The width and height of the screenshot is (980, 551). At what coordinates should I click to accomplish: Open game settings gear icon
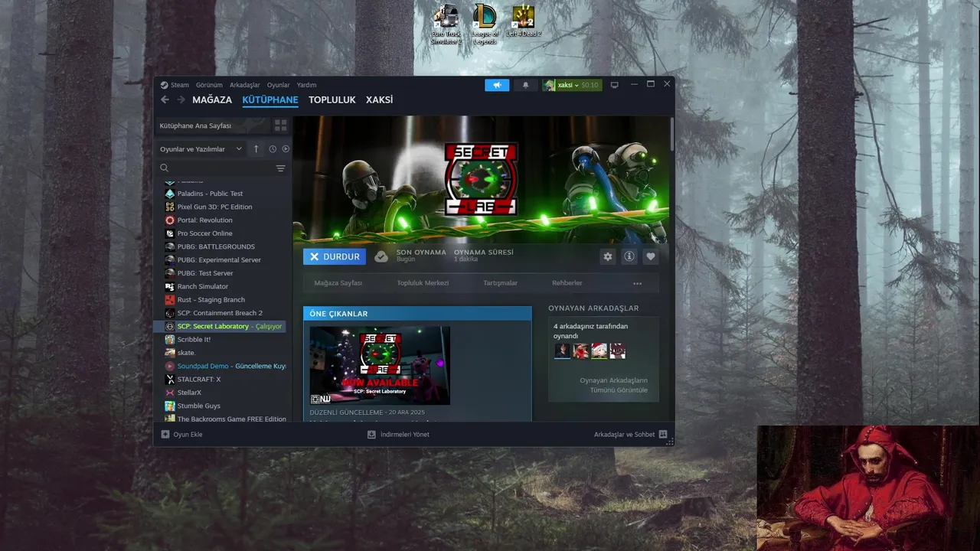[608, 256]
